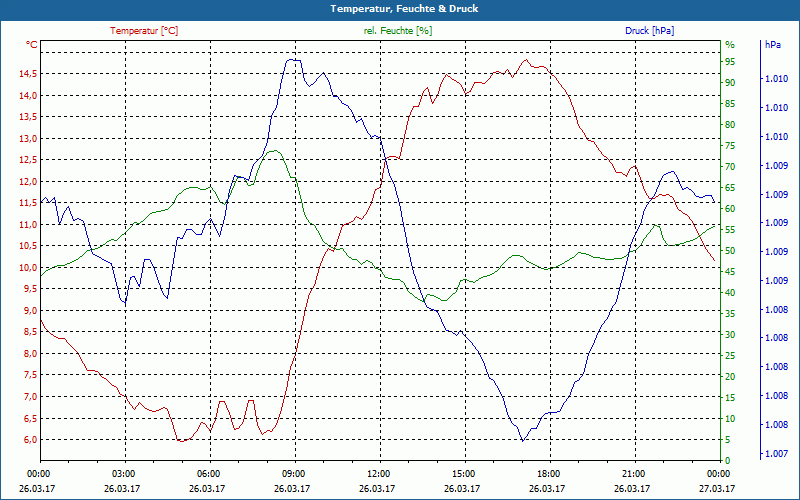Click the 0 tick on green humidity axis

(728, 461)
